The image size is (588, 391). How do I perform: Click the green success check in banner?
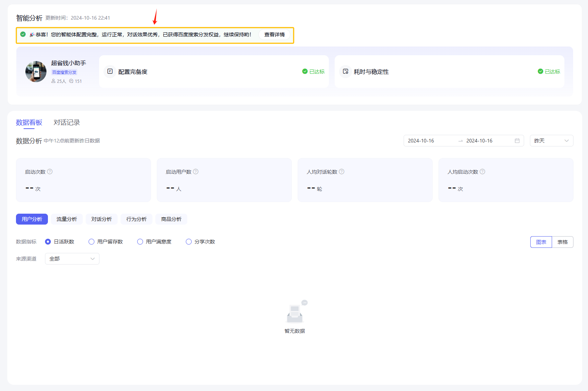pyautogui.click(x=23, y=35)
